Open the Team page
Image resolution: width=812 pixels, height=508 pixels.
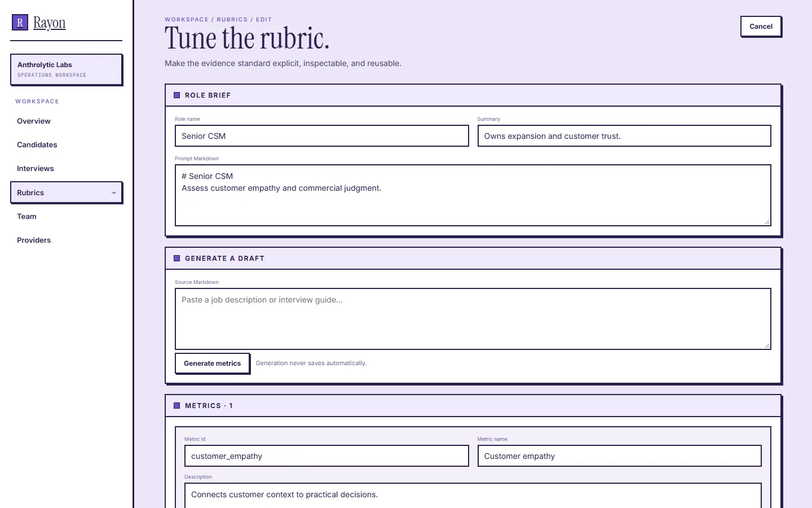(66, 217)
